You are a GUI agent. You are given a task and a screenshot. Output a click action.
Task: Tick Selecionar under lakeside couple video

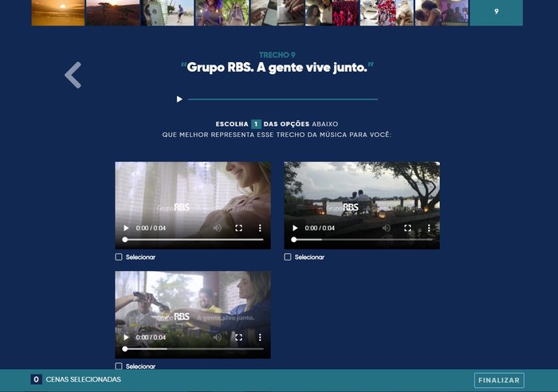click(x=288, y=257)
